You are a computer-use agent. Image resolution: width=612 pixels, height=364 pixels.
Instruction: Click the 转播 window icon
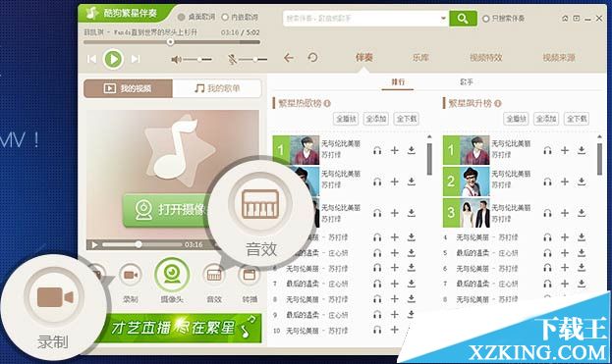[x=249, y=275]
